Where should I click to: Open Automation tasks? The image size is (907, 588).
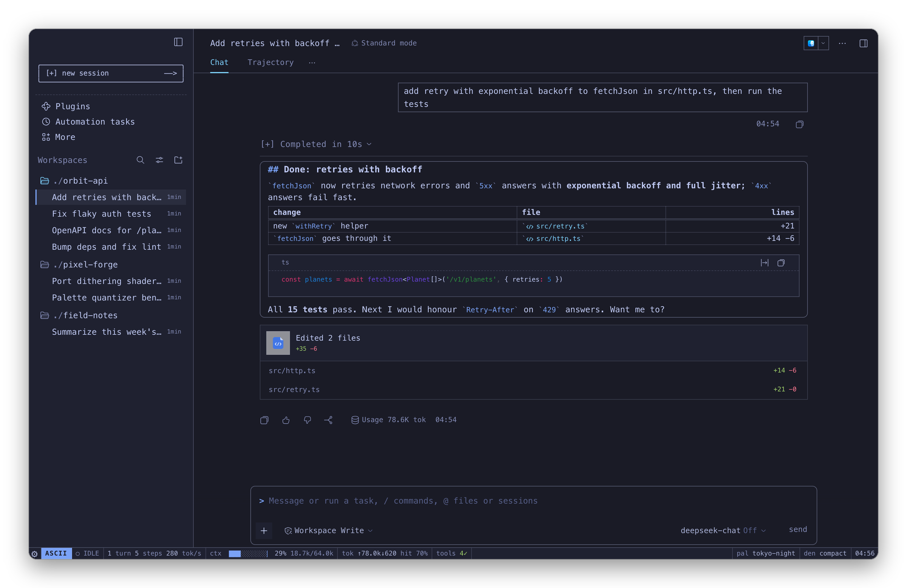tap(88, 122)
